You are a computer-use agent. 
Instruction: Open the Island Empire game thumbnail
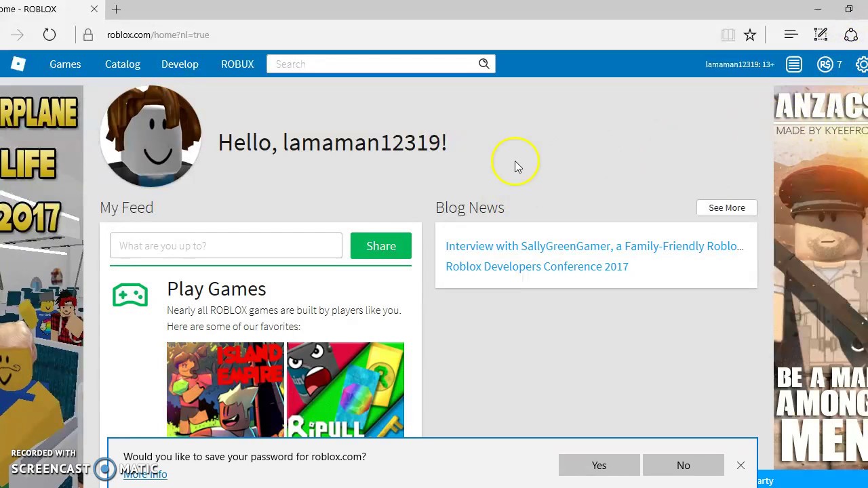[x=225, y=390]
